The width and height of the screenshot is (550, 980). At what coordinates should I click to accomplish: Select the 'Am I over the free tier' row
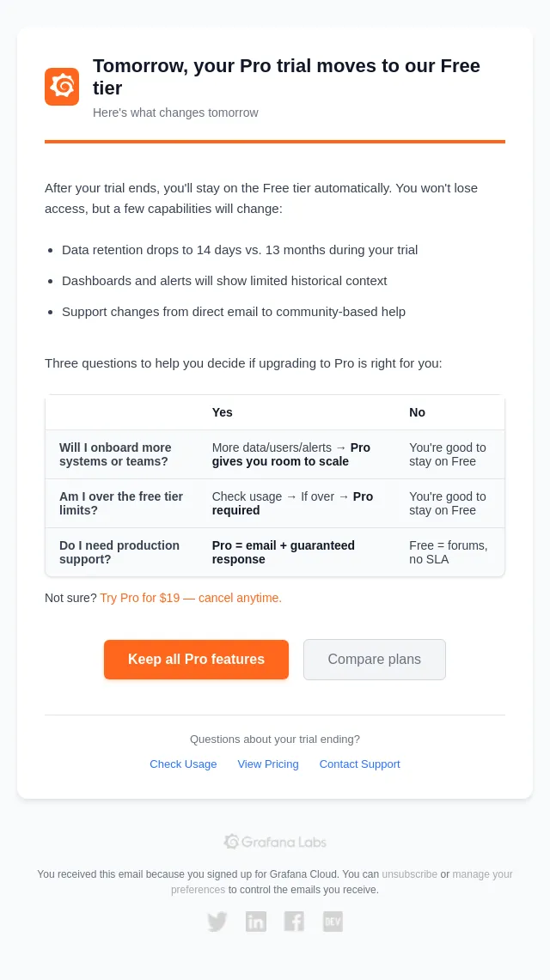[x=275, y=503]
